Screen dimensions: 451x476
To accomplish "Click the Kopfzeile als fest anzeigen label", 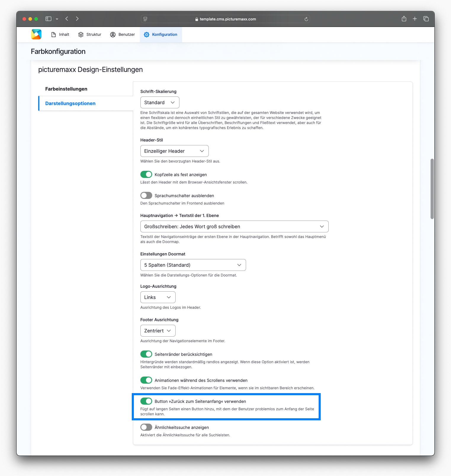I will (181, 175).
